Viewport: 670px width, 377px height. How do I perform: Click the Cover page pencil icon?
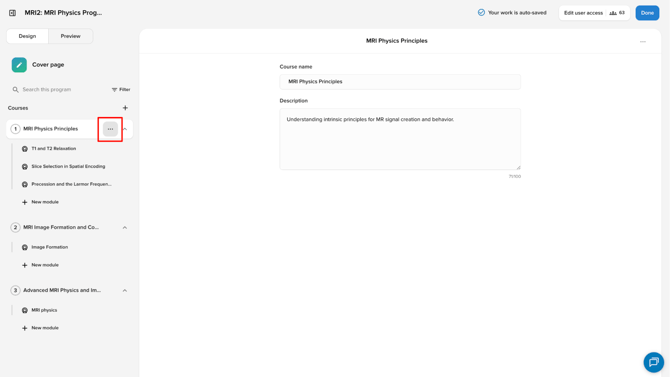(19, 65)
